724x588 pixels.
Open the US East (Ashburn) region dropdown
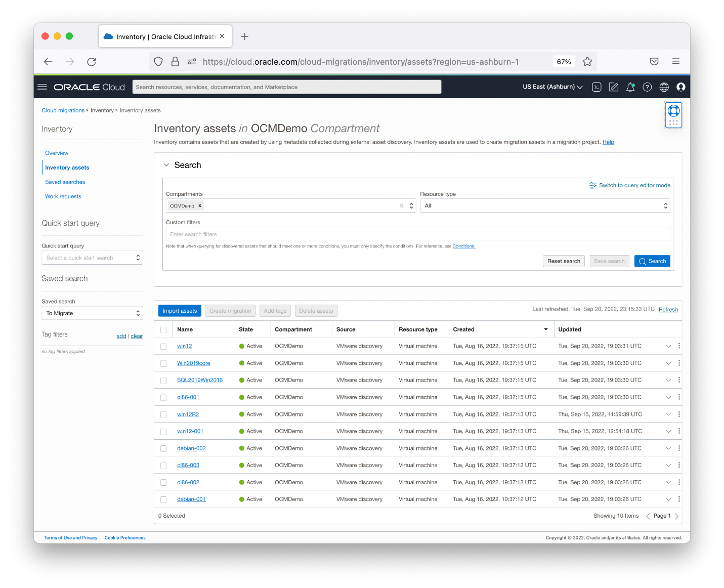[x=552, y=87]
